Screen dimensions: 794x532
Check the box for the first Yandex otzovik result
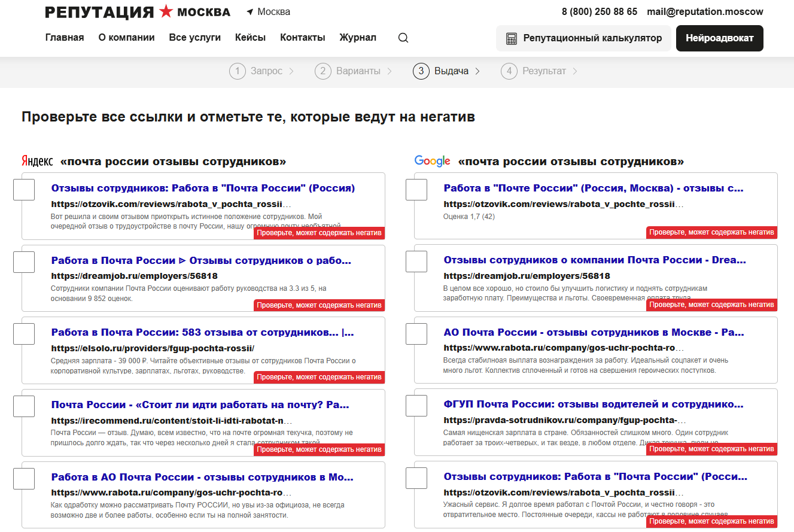point(24,190)
